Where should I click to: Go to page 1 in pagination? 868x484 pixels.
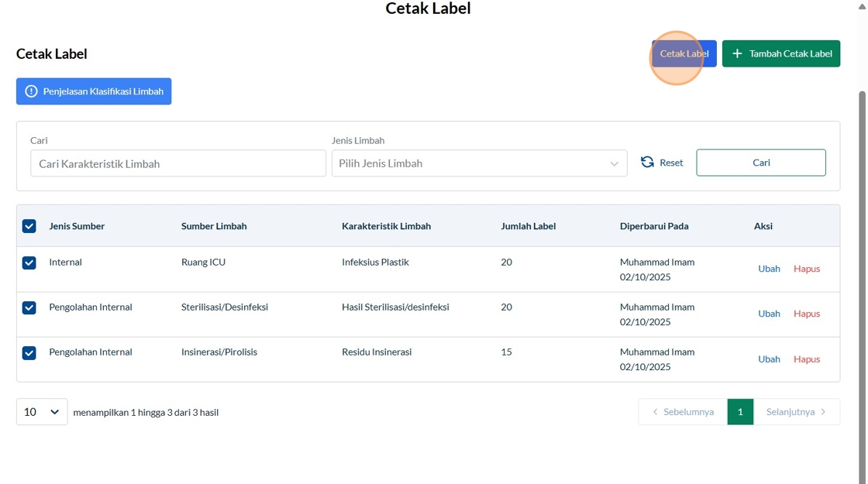[740, 412]
